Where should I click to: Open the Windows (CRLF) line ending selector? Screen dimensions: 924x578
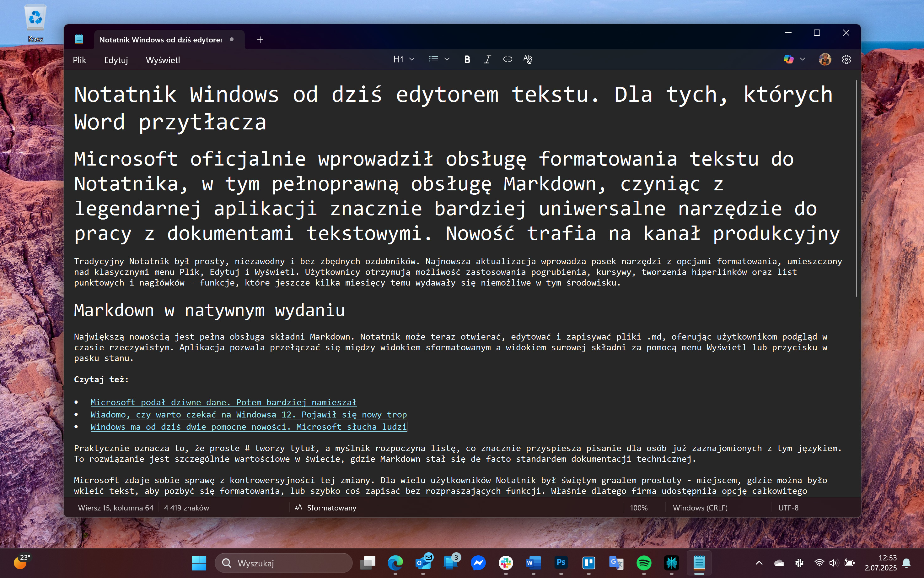click(x=700, y=508)
